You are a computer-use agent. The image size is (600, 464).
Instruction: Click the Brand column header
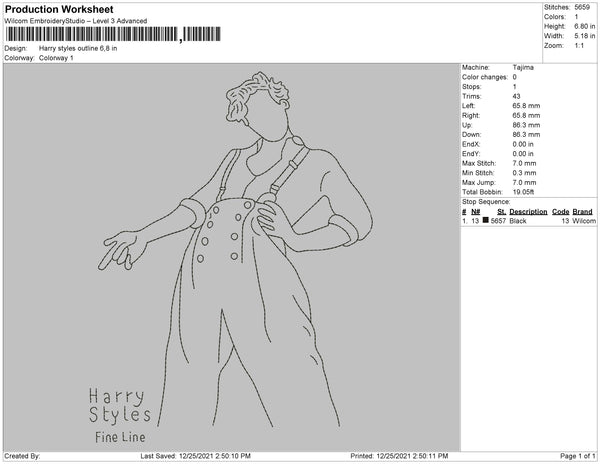tap(582, 212)
